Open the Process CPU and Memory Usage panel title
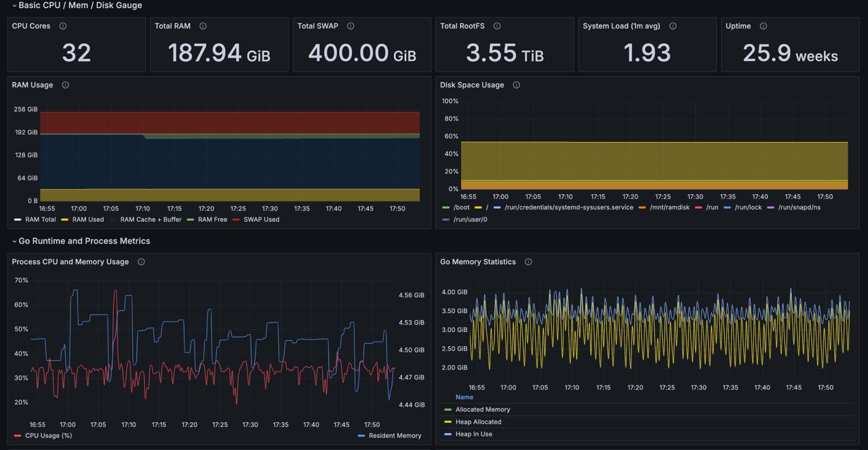The image size is (868, 450). tap(70, 262)
